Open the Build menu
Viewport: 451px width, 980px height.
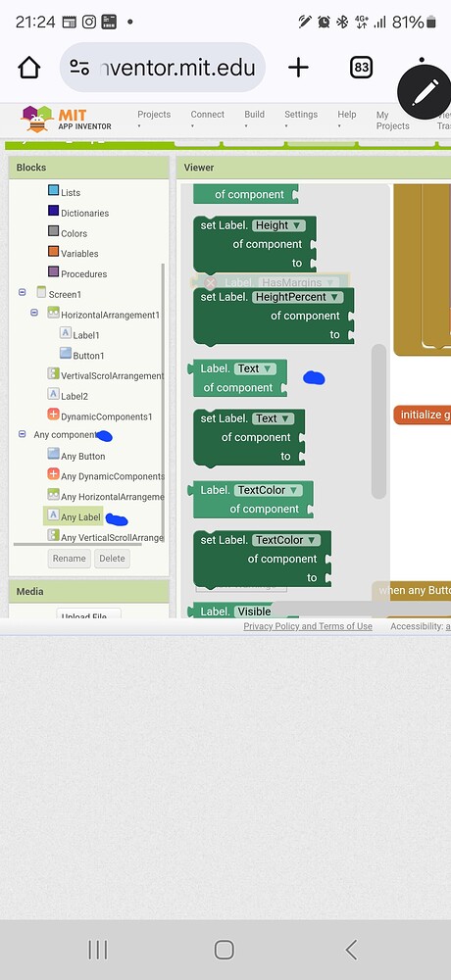(x=255, y=119)
